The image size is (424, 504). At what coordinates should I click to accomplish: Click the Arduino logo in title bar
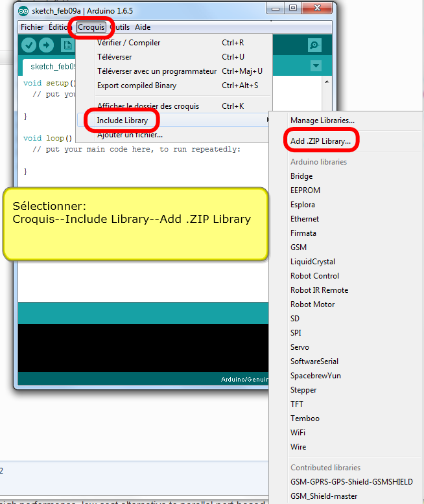click(x=23, y=11)
